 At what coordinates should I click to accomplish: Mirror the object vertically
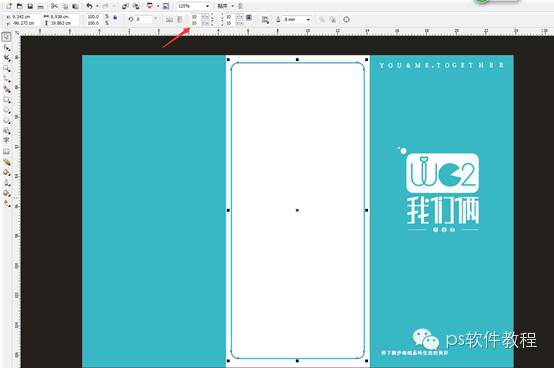pos(181,20)
